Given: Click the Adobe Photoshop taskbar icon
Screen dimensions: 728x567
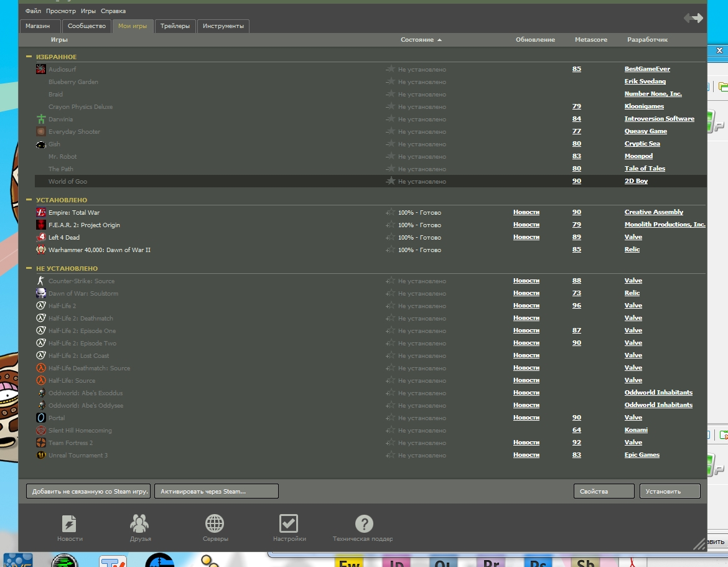Looking at the screenshot, I should [538, 561].
